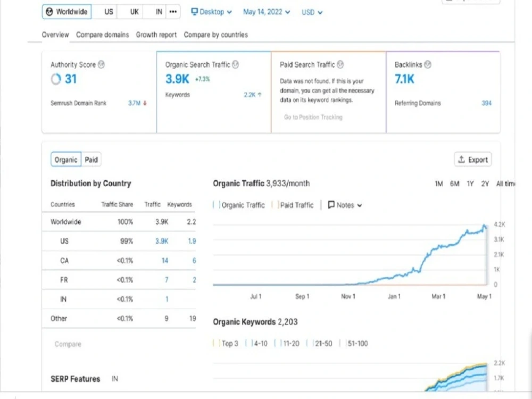This screenshot has height=399, width=532.
Task: Toggle Organic Traffic chart checkbox
Action: point(216,205)
